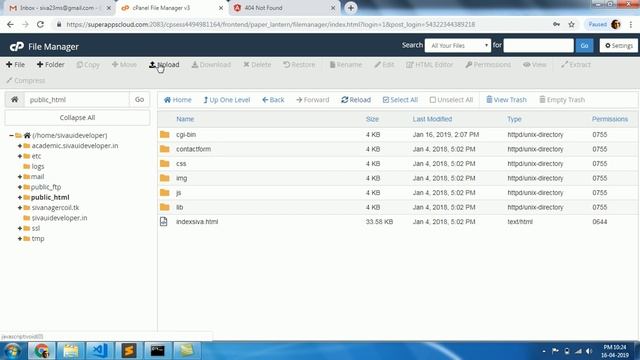Click the Restore toolbar button

(x=299, y=64)
